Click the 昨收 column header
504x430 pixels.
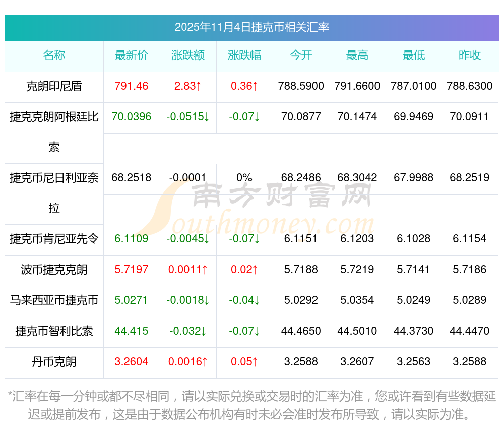pos(470,56)
